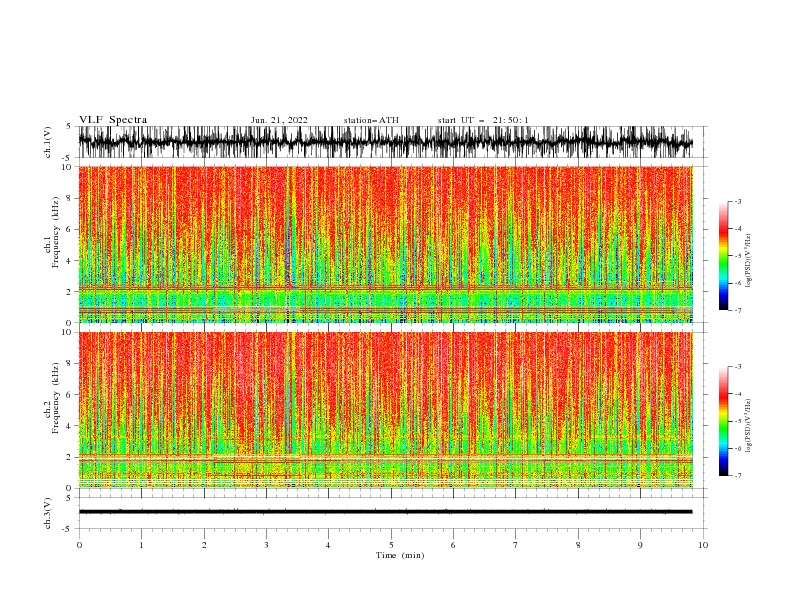Click the "-7" label on ch.2 color bar
This screenshot has width=792, height=612.
[x=738, y=476]
